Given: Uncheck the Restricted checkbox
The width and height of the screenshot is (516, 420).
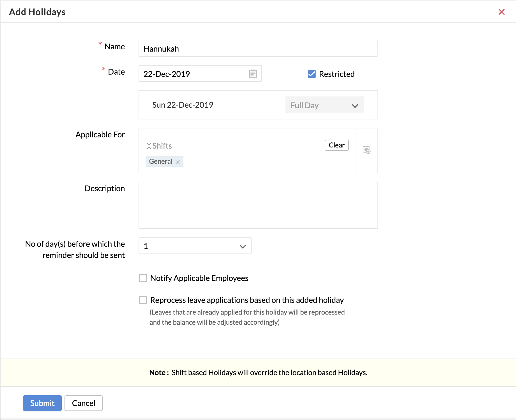Looking at the screenshot, I should (312, 74).
